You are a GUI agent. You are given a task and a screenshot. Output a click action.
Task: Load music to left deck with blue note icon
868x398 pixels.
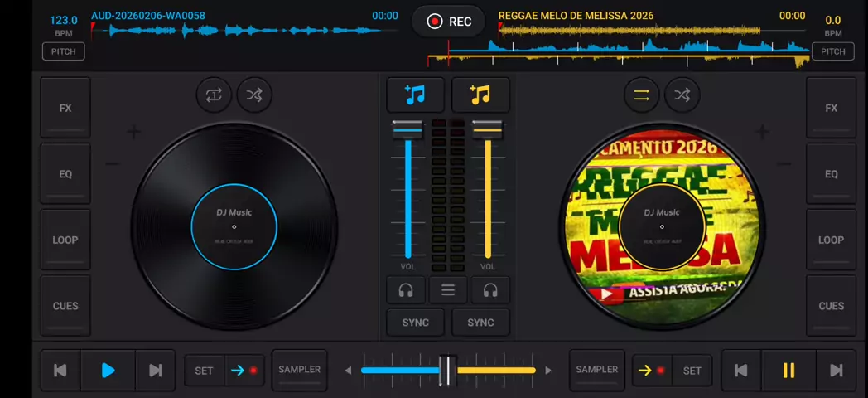point(416,95)
